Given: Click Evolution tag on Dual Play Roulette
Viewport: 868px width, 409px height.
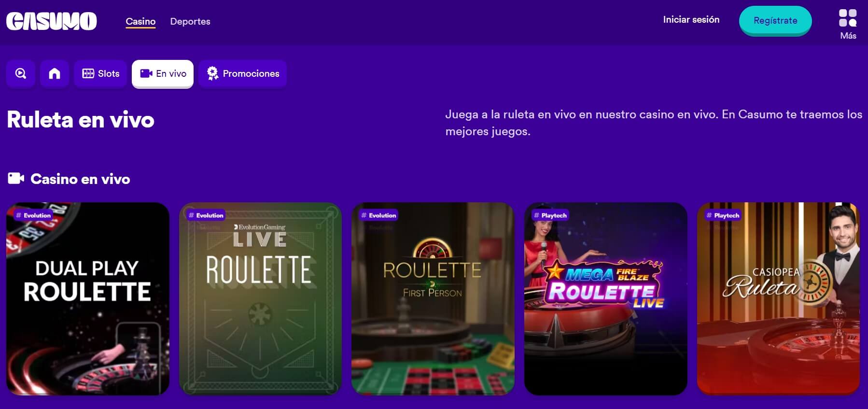Looking at the screenshot, I should pyautogui.click(x=33, y=215).
